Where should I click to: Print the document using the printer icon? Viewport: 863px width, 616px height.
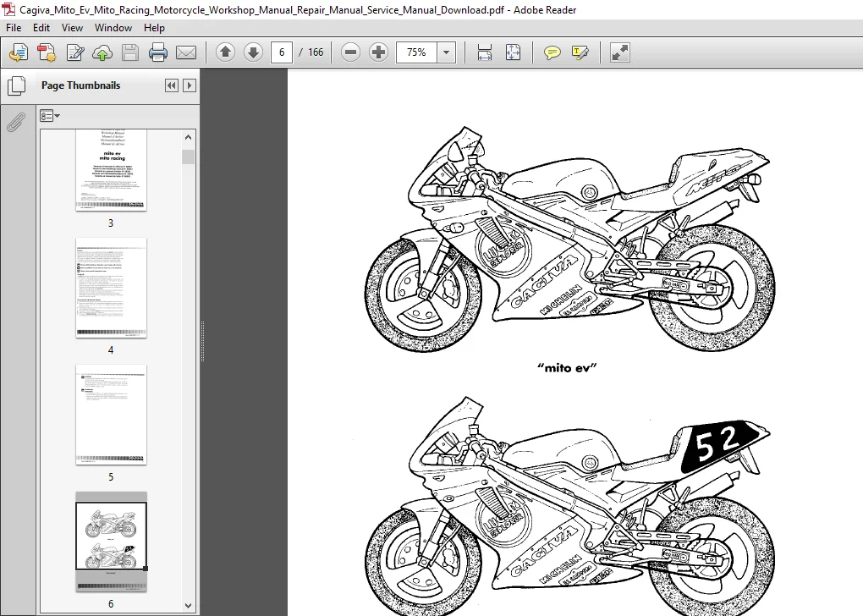point(158,52)
